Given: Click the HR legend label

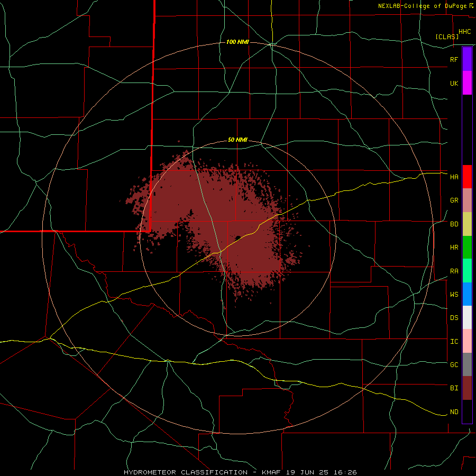Looking at the screenshot, I should coord(454,248).
